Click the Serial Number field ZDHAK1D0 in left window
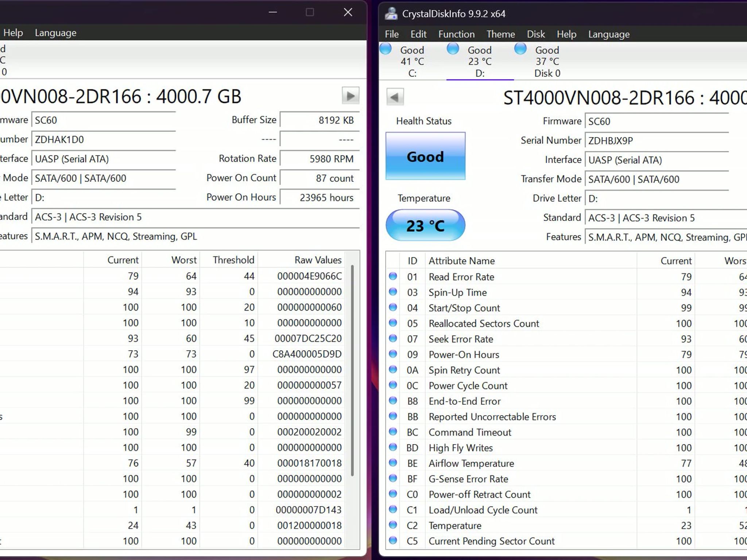The width and height of the screenshot is (747, 560). pyautogui.click(x=104, y=140)
